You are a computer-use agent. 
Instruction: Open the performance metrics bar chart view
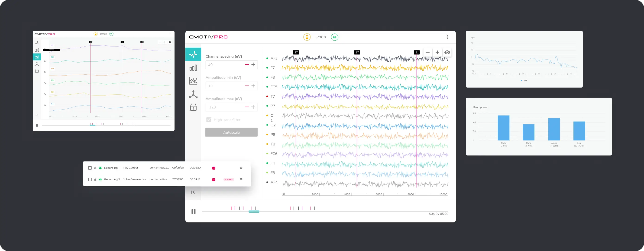coord(193,68)
